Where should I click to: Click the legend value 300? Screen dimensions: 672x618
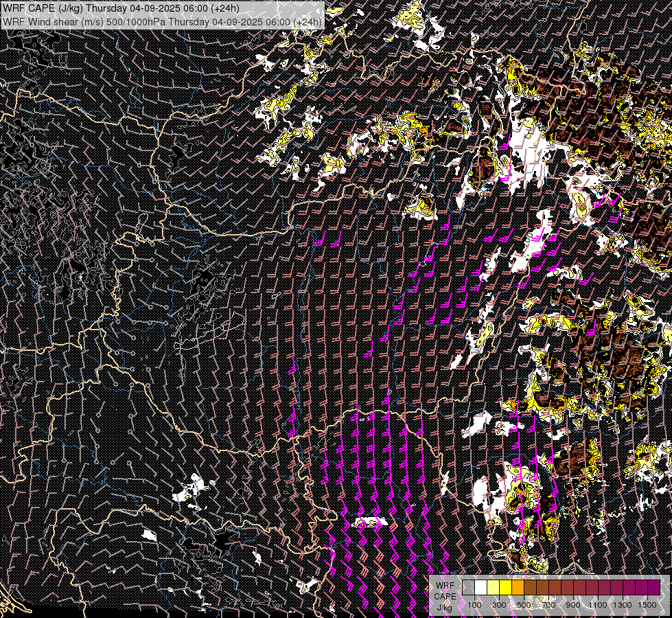[x=499, y=605]
